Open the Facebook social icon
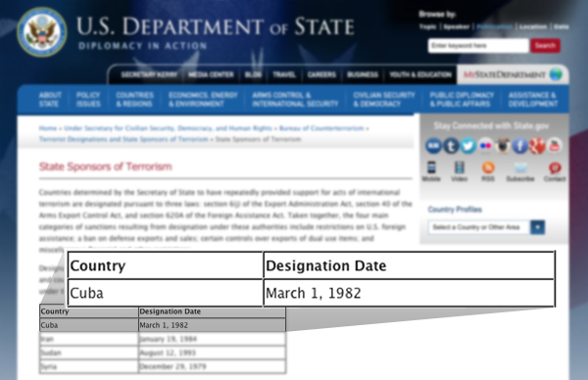 point(520,145)
